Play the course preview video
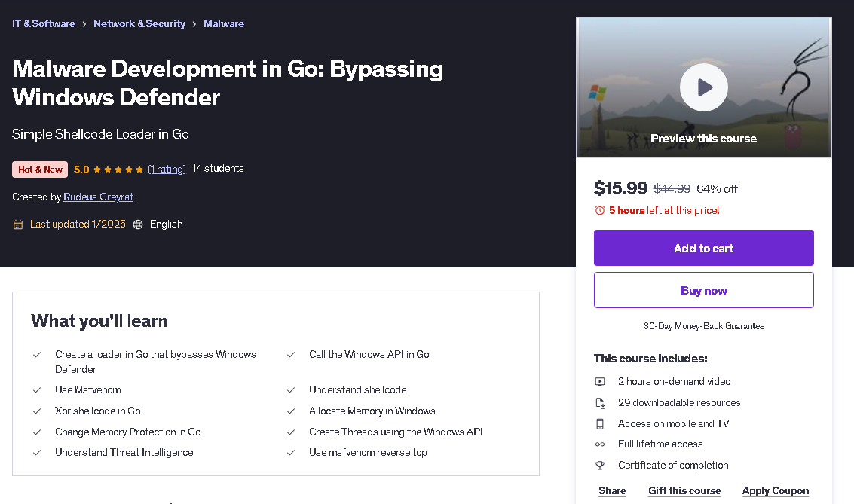Viewport: 854px width, 504px height. point(703,87)
